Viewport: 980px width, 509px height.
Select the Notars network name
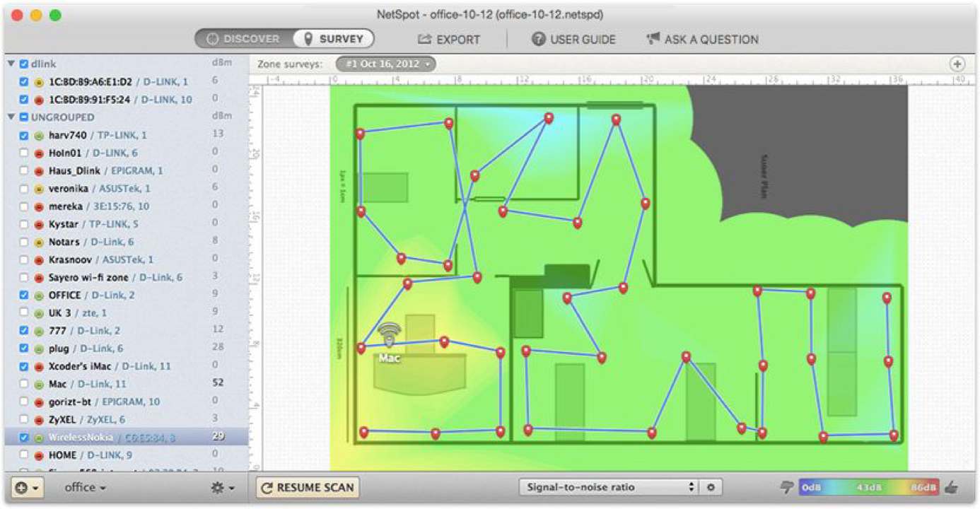coord(64,242)
